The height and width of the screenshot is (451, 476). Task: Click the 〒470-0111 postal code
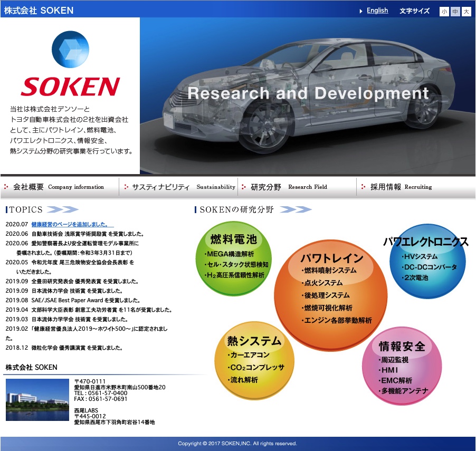[x=90, y=381]
